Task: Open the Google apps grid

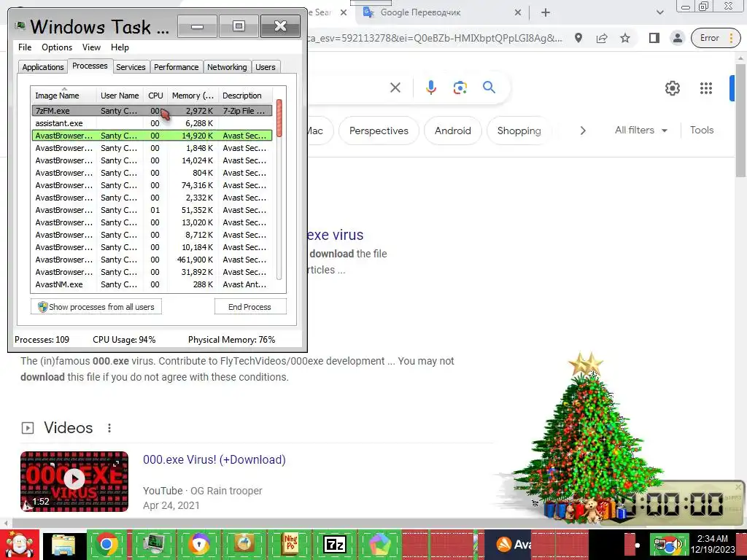Action: 705,88
